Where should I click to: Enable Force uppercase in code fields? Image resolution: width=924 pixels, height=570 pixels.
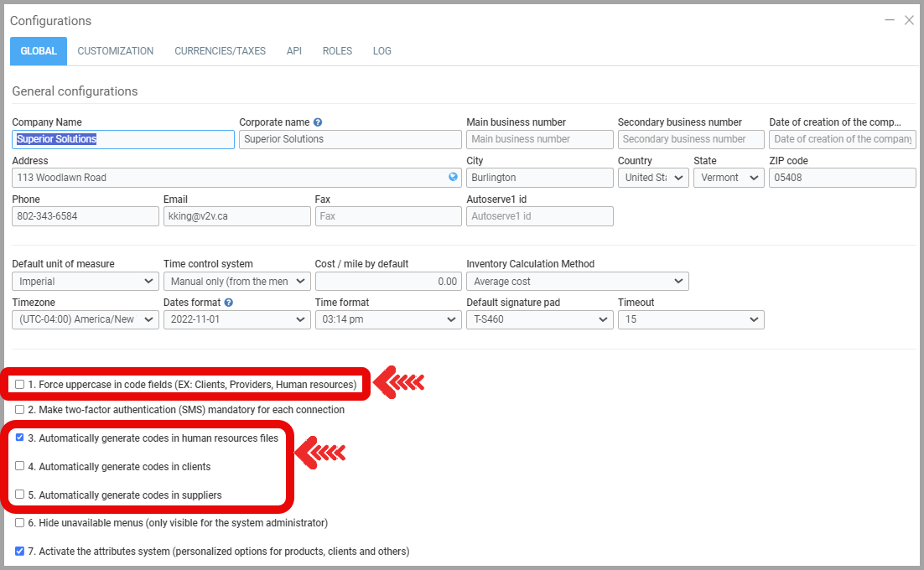20,385
